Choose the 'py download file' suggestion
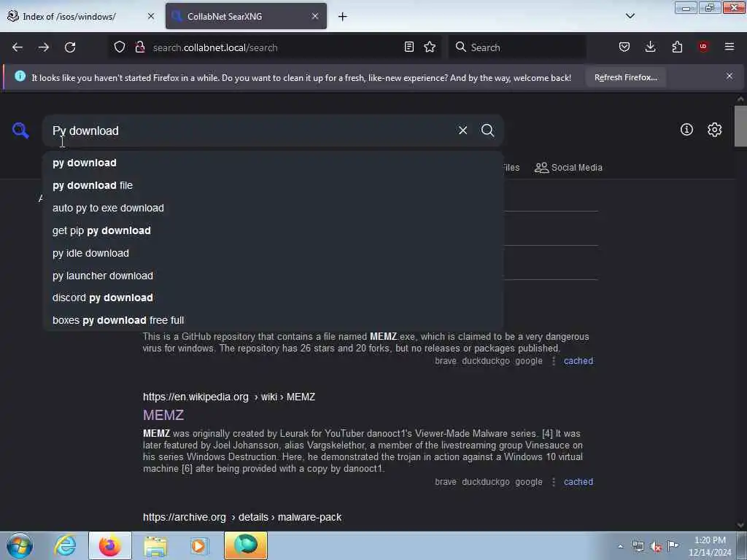This screenshot has height=560, width=747. [x=273, y=185]
